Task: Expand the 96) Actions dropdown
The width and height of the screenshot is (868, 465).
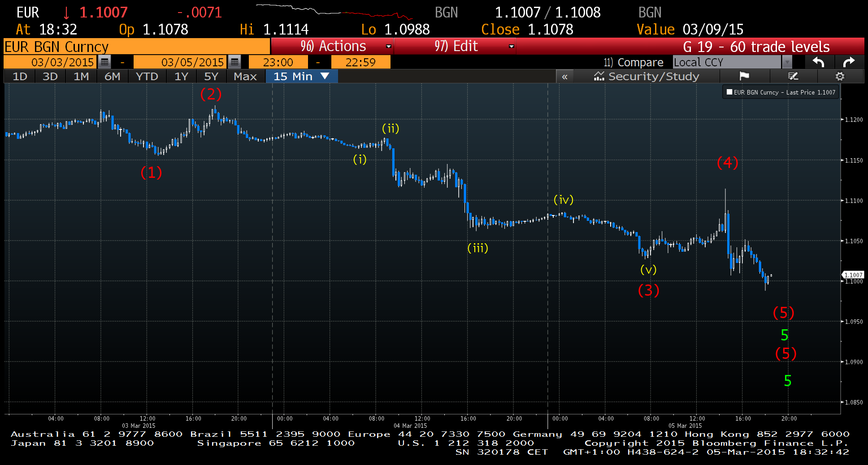Action: pyautogui.click(x=388, y=46)
